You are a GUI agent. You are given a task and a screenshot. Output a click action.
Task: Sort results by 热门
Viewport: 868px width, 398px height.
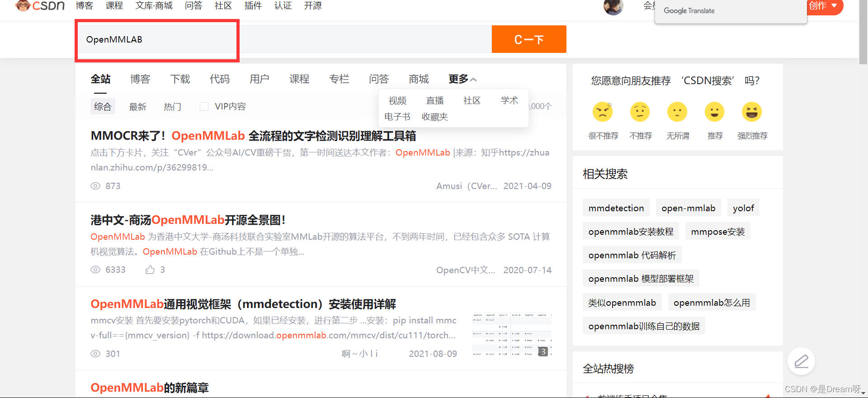(x=172, y=107)
